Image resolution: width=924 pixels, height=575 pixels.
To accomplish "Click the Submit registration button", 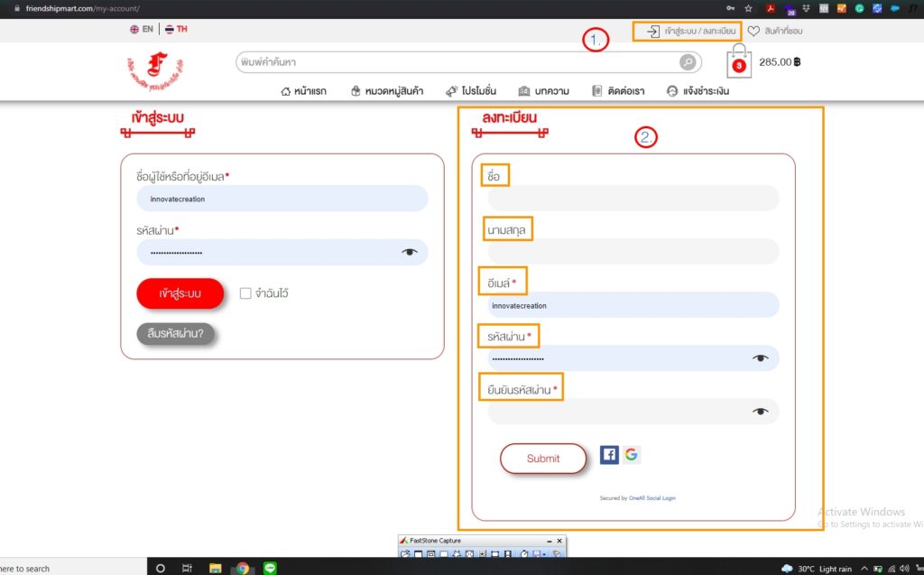I will point(542,459).
